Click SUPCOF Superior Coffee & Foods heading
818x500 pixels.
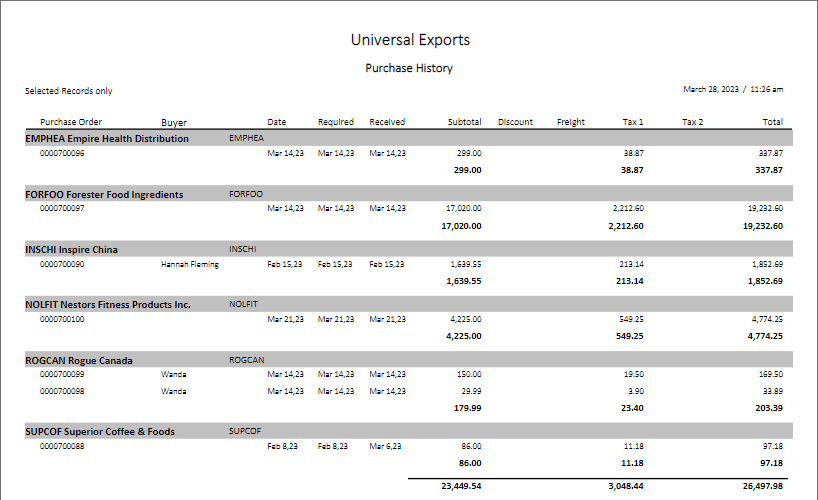click(100, 431)
